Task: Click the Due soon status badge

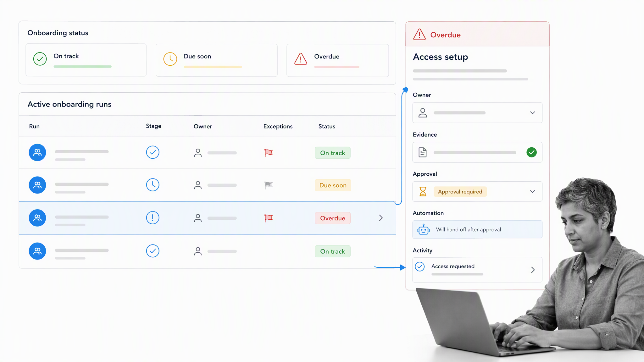Action: pyautogui.click(x=333, y=185)
